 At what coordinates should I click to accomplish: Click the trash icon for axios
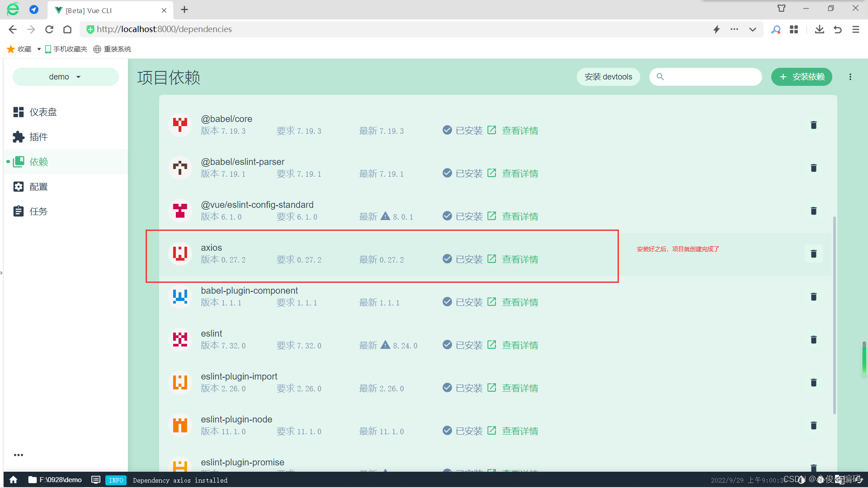[x=813, y=254]
